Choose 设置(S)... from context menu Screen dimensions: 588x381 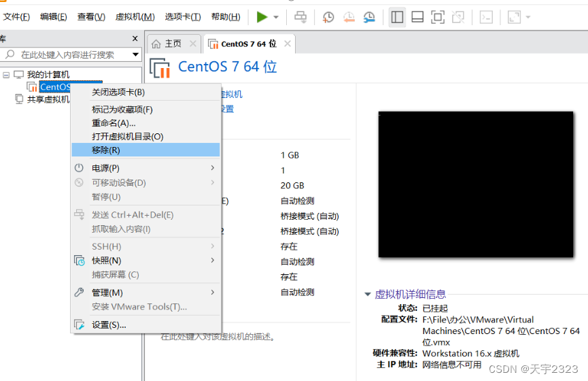pos(145,325)
